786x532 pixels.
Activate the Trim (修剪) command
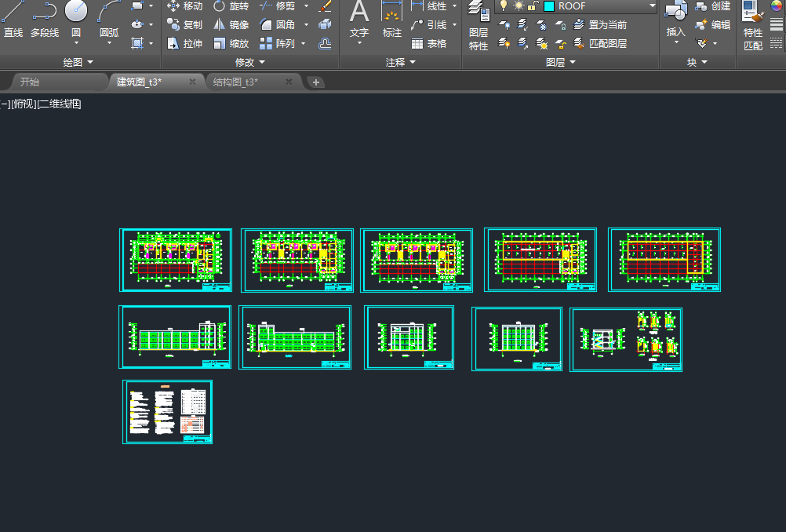[x=278, y=6]
